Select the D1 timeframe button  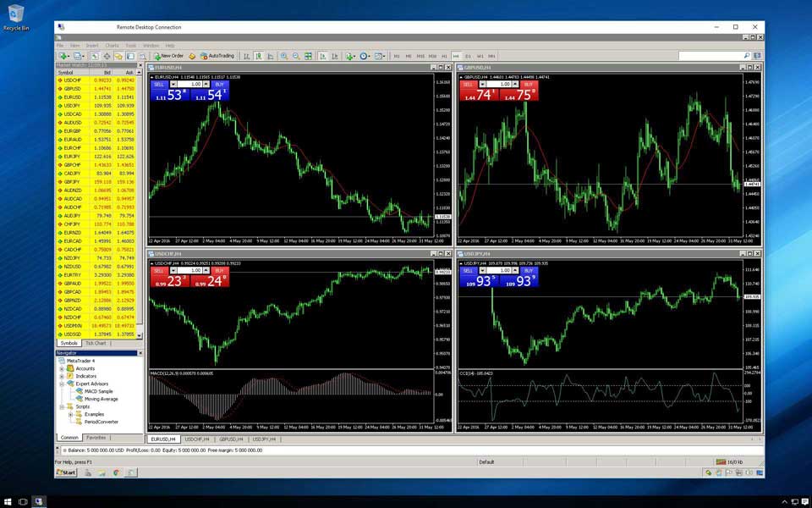tap(469, 56)
